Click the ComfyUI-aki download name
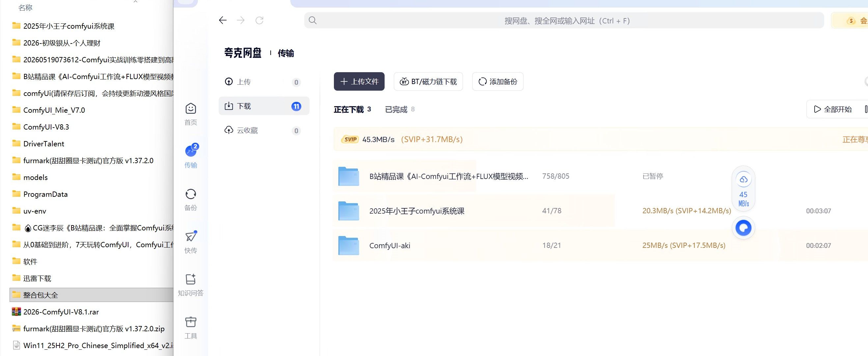 pyautogui.click(x=390, y=246)
